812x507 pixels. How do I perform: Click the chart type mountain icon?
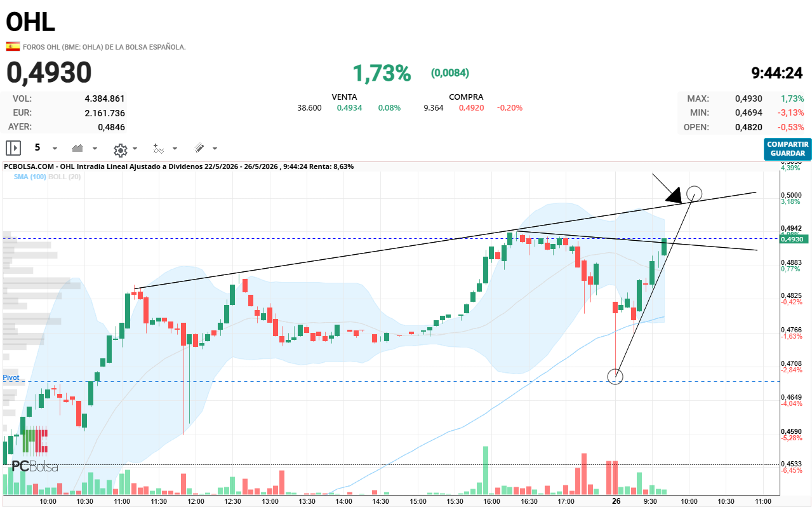(78, 148)
